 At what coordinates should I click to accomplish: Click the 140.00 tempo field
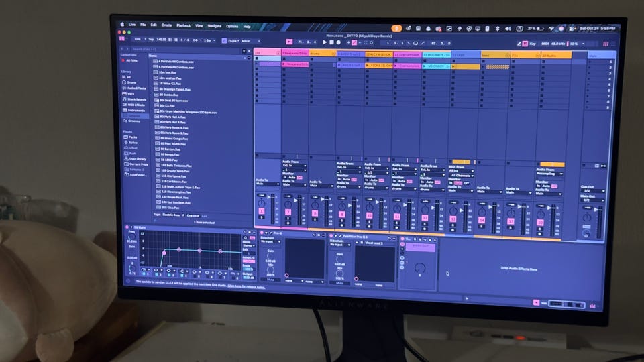click(x=162, y=40)
